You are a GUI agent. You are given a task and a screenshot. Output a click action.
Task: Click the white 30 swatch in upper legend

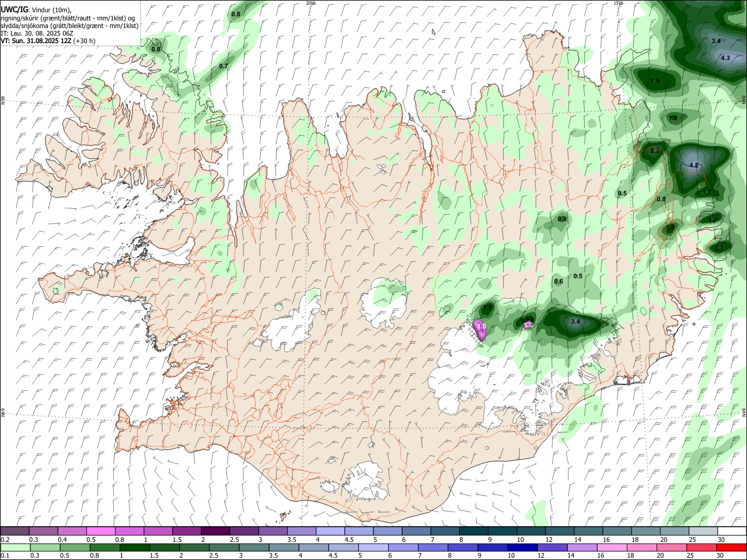(732, 531)
